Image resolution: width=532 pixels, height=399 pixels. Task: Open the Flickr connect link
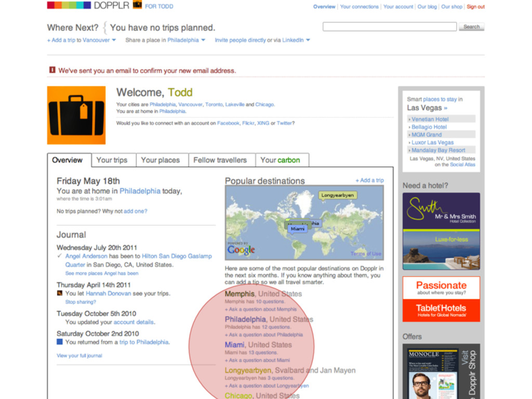[x=248, y=123]
